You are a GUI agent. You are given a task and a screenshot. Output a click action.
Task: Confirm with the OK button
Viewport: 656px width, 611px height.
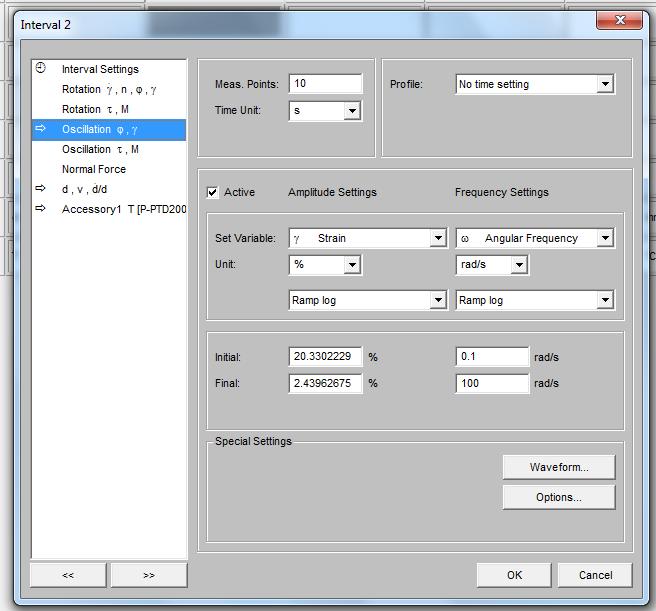(x=514, y=575)
